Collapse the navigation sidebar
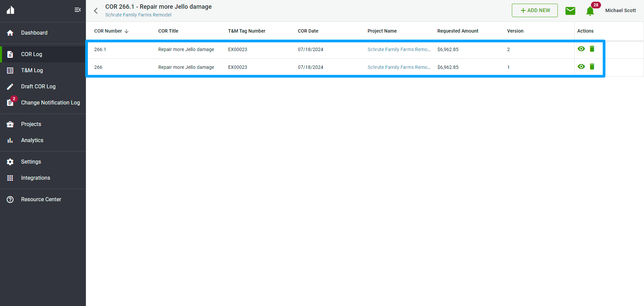Viewport: 644px width, 306px height. pos(77,10)
